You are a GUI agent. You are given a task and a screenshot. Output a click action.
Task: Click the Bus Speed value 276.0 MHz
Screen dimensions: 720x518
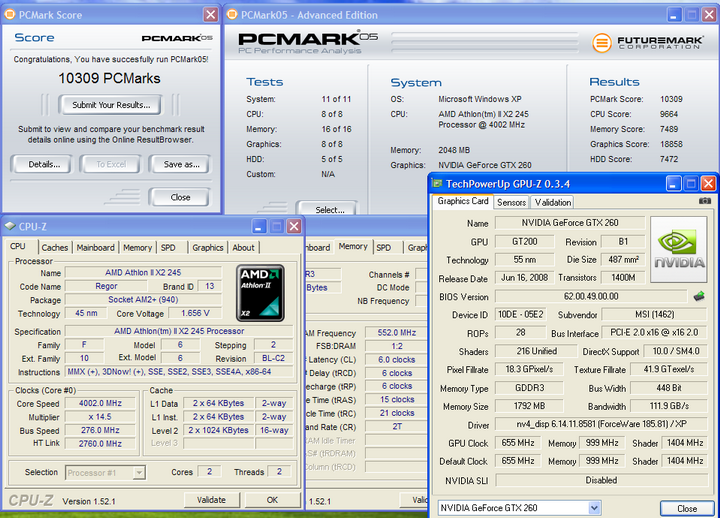100,430
